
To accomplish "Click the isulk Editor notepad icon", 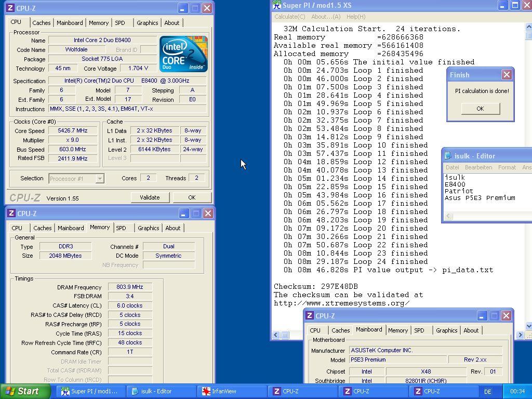I will pos(448,156).
